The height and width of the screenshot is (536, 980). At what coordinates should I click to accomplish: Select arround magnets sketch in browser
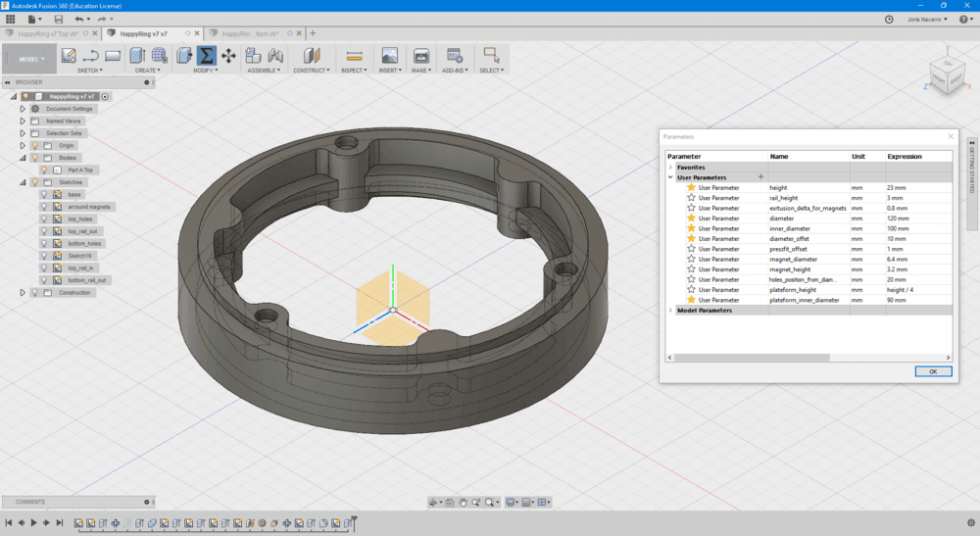89,207
